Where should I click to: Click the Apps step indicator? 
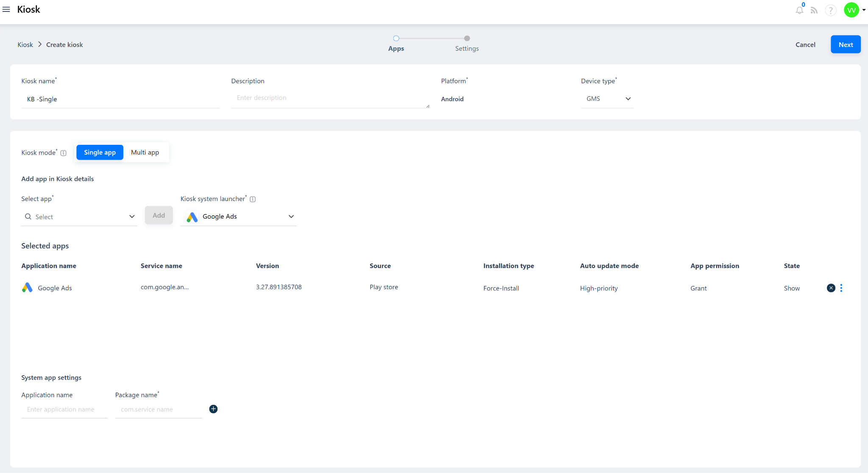point(396,44)
